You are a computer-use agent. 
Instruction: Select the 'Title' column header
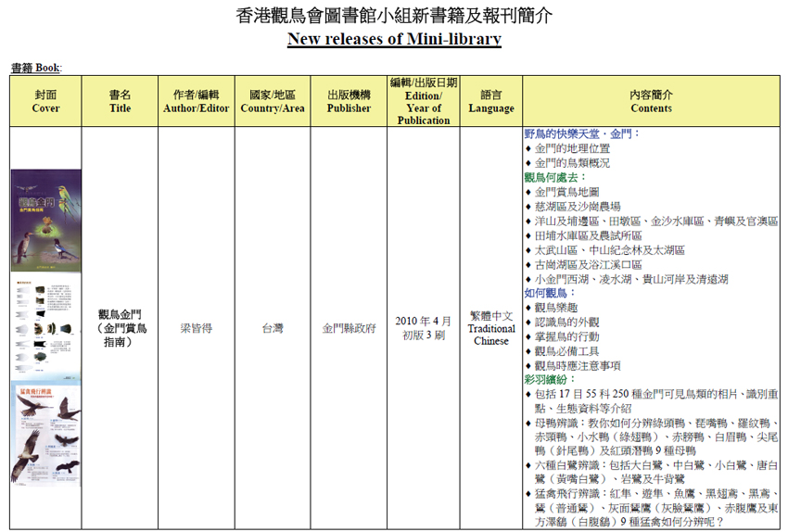[x=120, y=102]
